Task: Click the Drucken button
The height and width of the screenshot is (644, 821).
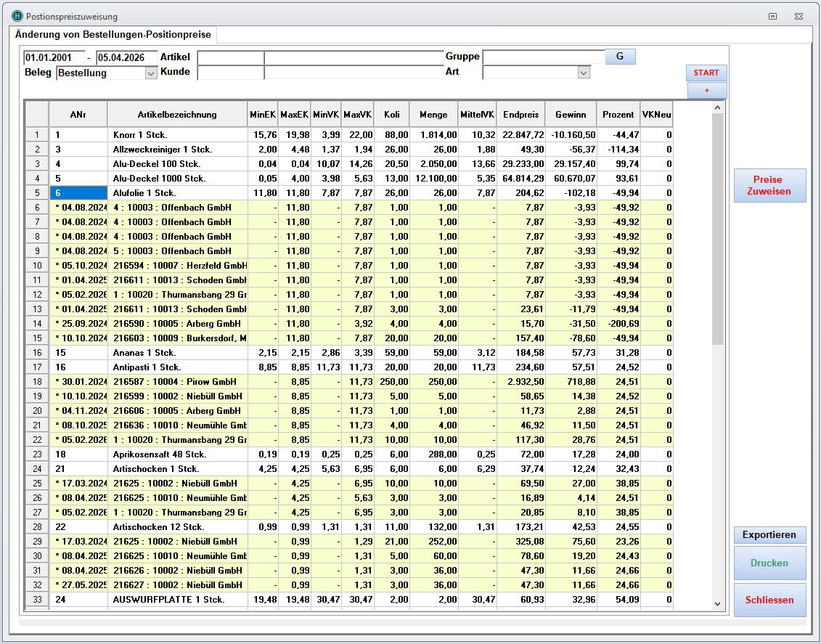Action: tap(769, 563)
